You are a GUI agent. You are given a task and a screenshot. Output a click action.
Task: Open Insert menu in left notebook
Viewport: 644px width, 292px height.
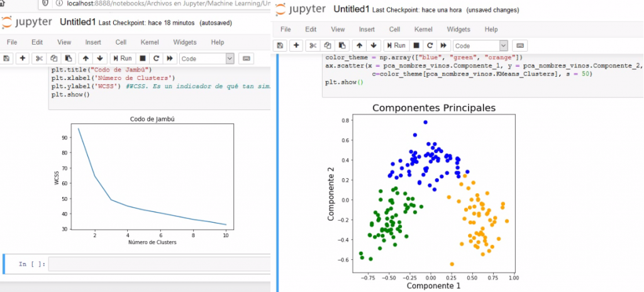(x=93, y=42)
